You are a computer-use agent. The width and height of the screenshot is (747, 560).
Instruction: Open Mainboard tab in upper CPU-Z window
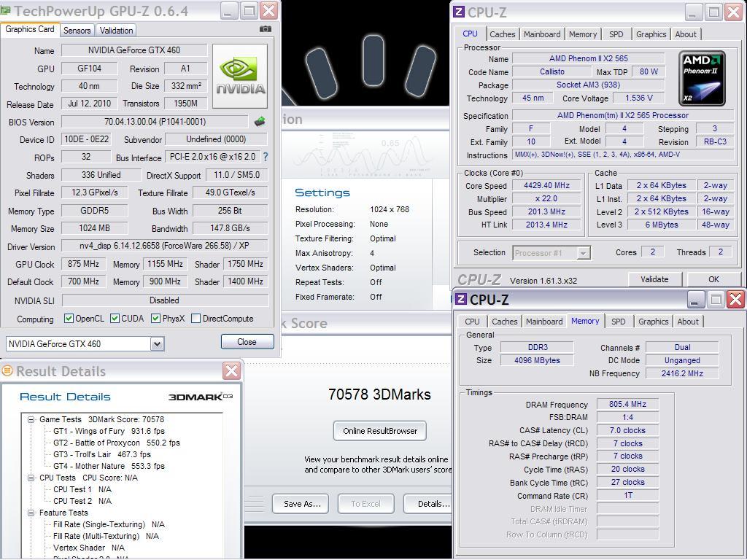point(542,34)
